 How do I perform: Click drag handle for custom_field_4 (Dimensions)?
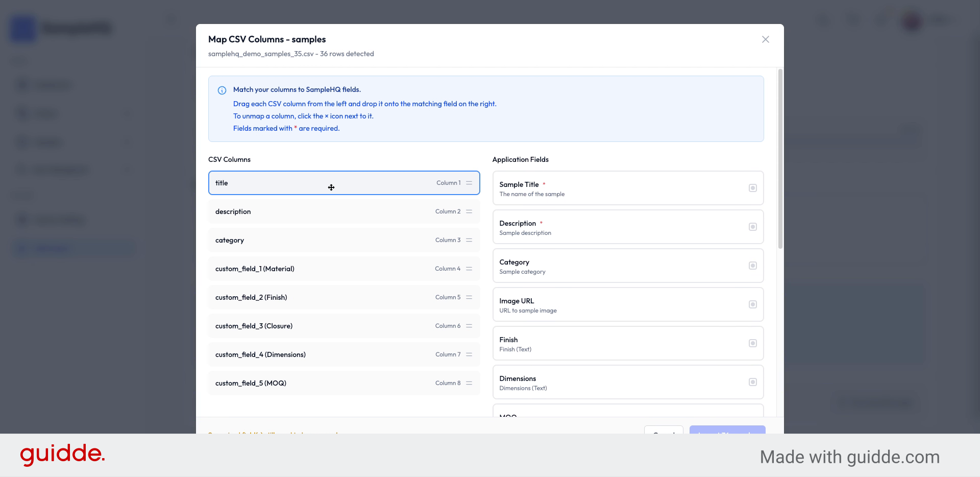(469, 354)
